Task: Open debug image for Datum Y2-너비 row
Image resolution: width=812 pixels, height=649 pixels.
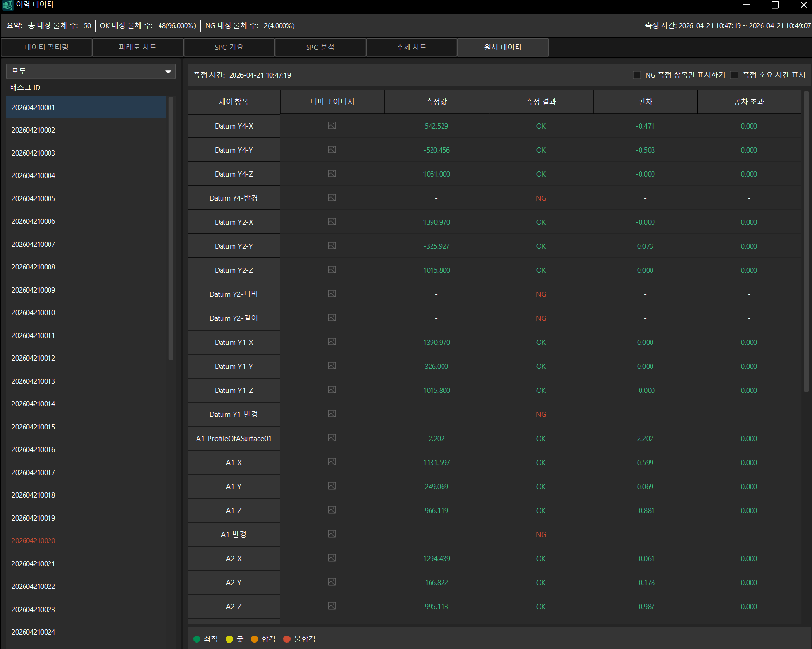Action: [x=332, y=294]
